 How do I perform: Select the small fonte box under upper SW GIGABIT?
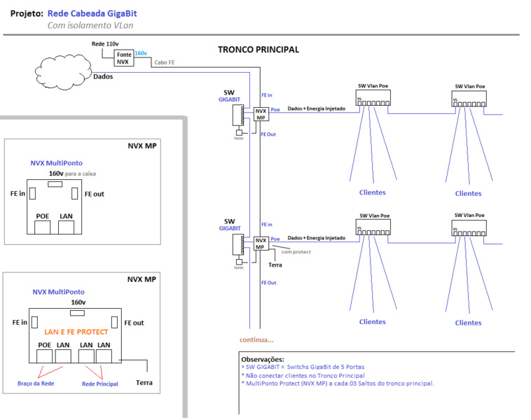click(x=239, y=133)
